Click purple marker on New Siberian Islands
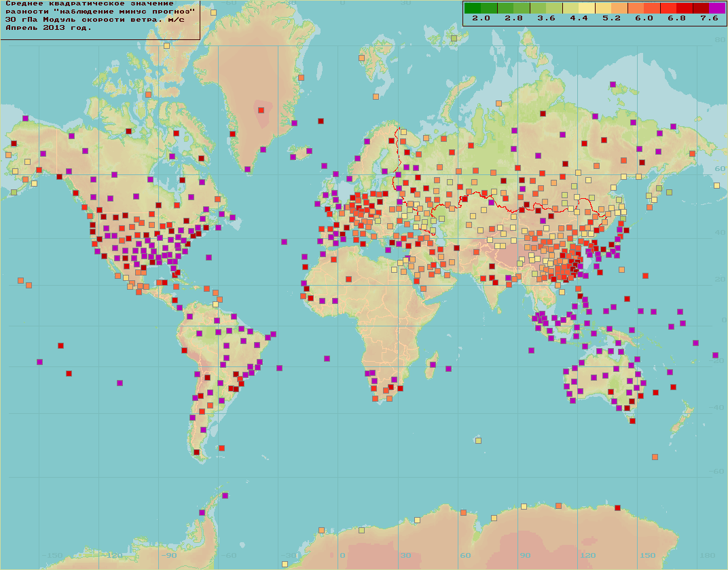The height and width of the screenshot is (570, 728). point(613,84)
